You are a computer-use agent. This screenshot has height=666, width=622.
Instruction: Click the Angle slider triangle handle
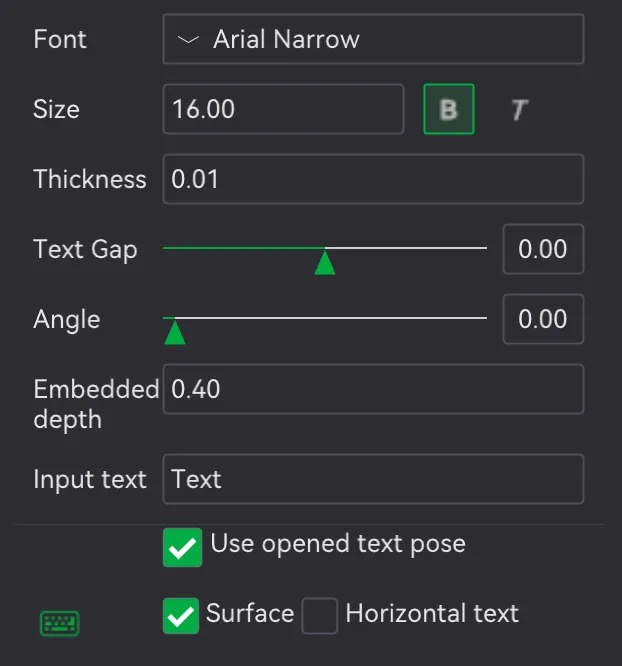(x=175, y=332)
